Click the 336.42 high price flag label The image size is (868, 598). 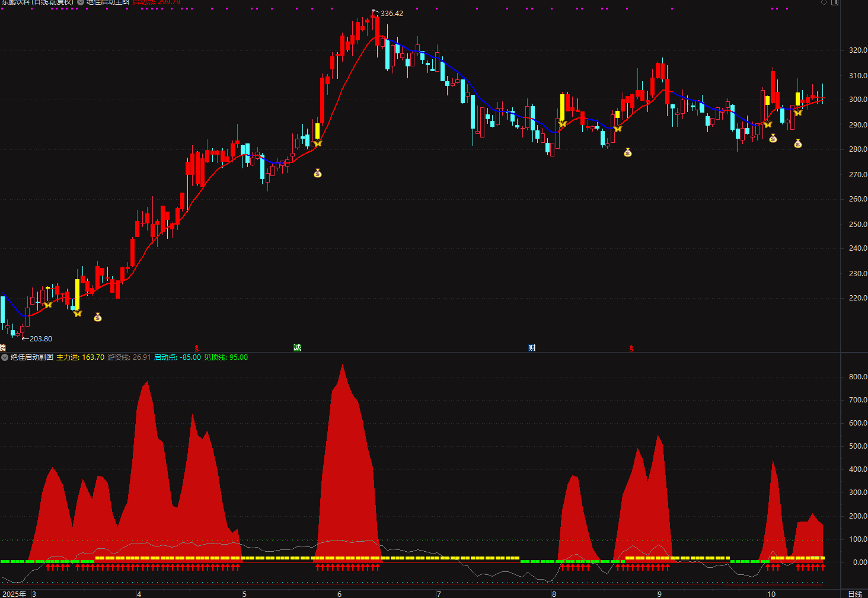pyautogui.click(x=388, y=13)
